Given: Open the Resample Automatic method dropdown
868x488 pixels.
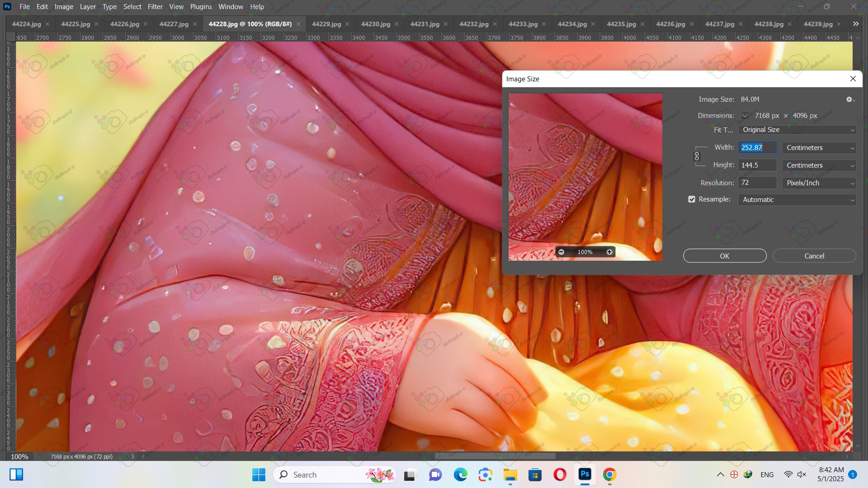Looking at the screenshot, I should (797, 200).
